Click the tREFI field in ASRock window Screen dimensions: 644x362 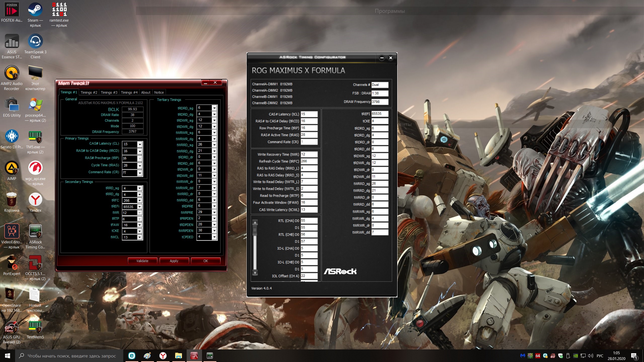380,114
